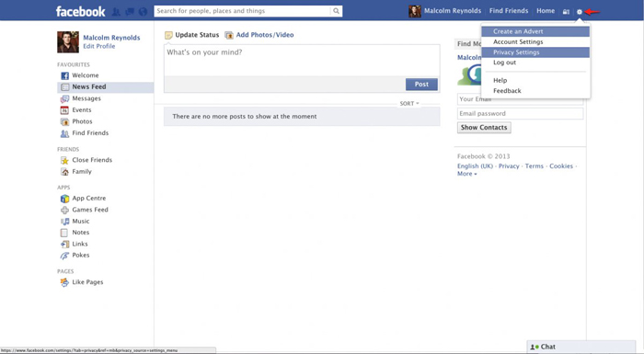This screenshot has width=644, height=354.
Task: Click the Close Friends star icon
Action: tap(65, 160)
